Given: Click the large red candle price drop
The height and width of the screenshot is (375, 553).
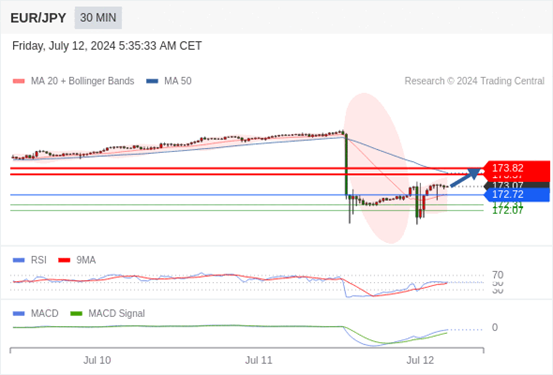Looking at the screenshot, I should (x=346, y=164).
